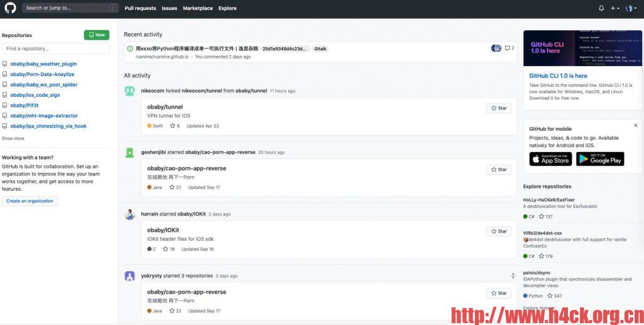The width and height of the screenshot is (644, 325).
Task: View stars 137 on EazFixer
Action: 545,216
